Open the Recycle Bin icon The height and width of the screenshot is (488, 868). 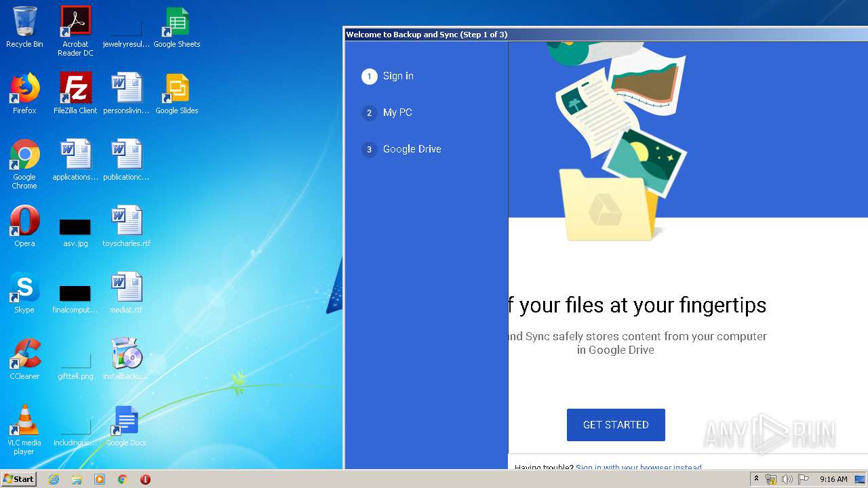(x=24, y=27)
